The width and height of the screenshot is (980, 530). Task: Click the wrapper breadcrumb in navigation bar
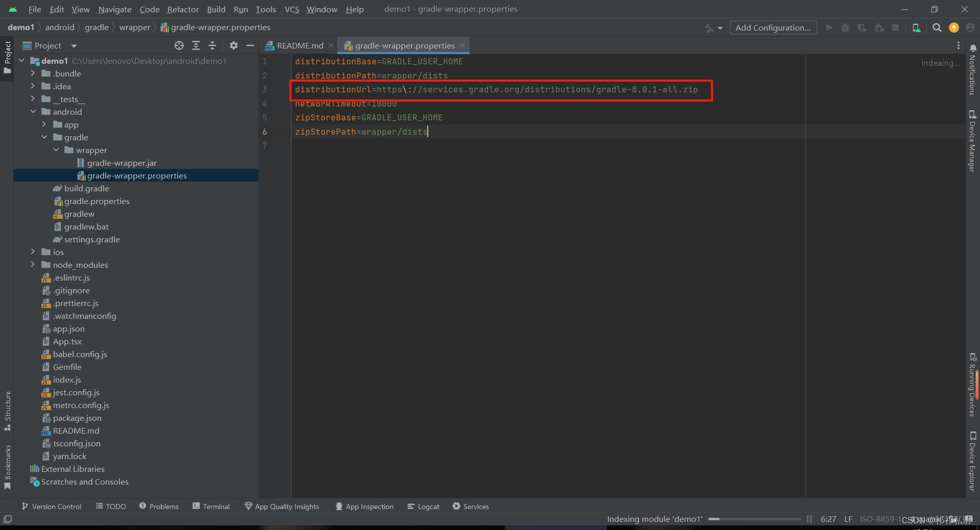(x=135, y=28)
